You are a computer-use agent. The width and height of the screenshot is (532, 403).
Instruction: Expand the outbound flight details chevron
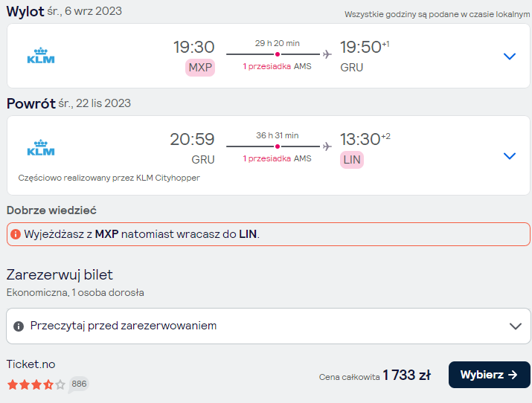tap(509, 57)
